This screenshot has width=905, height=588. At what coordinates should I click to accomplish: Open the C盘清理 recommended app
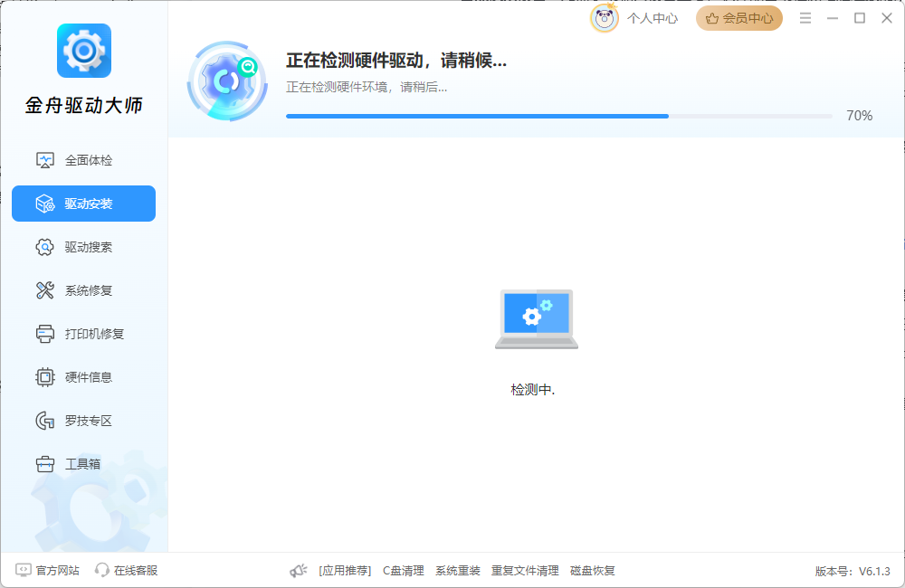coord(404,571)
